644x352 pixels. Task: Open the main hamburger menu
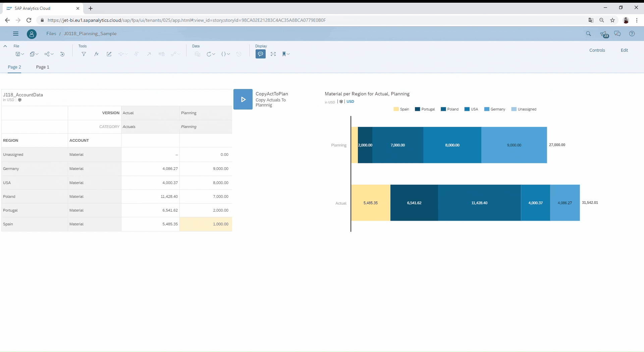click(x=15, y=34)
